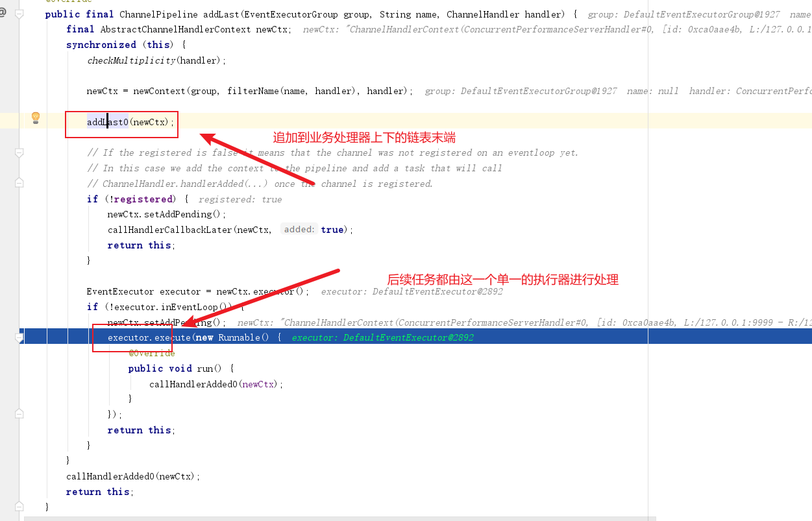Click fold end marker at method's closing brace
This screenshot has width=812, height=521.
tap(19, 507)
